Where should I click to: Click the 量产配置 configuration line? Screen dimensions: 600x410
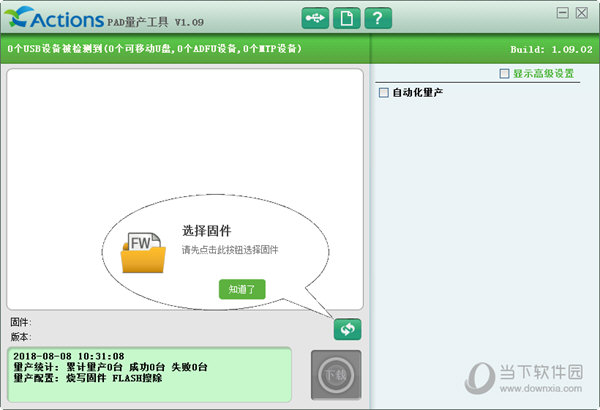tap(88, 378)
